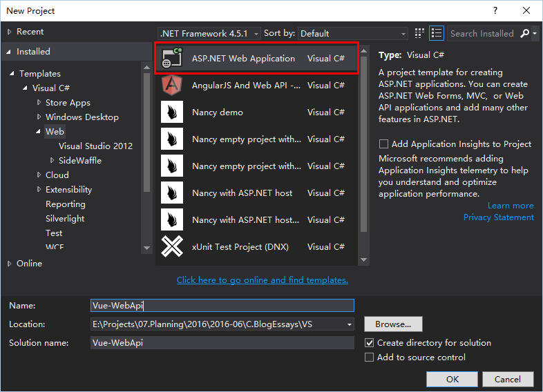Switch to small icons view
Screen dimensions: 543x392
pyautogui.click(x=419, y=33)
